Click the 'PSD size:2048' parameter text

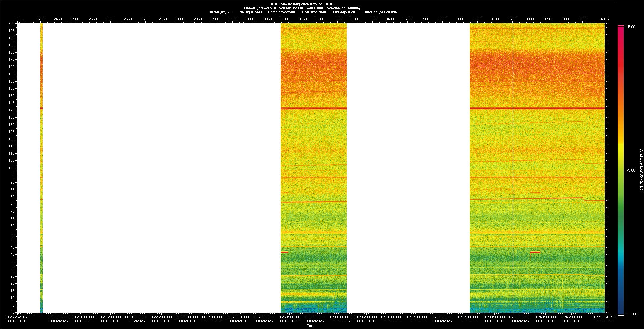314,12
